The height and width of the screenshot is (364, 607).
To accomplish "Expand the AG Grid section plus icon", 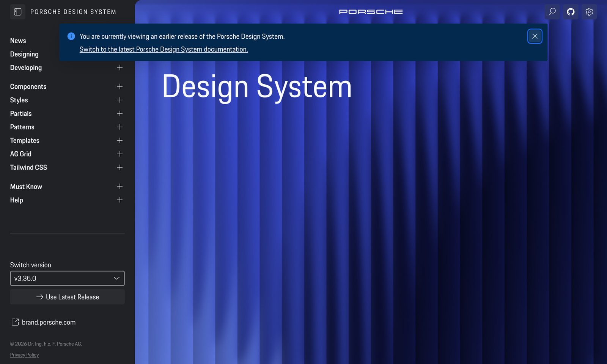I will [120, 154].
